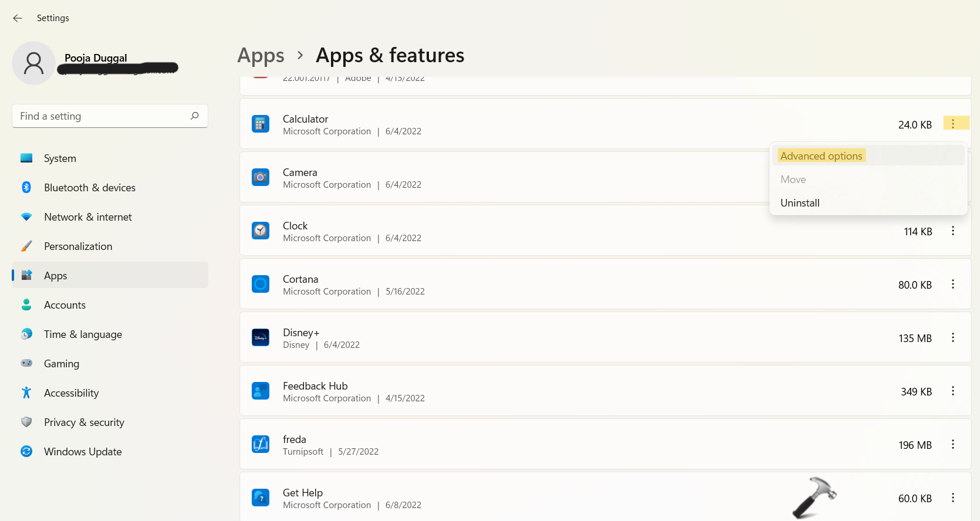
Task: Click the Camera app icon
Action: pos(261,178)
